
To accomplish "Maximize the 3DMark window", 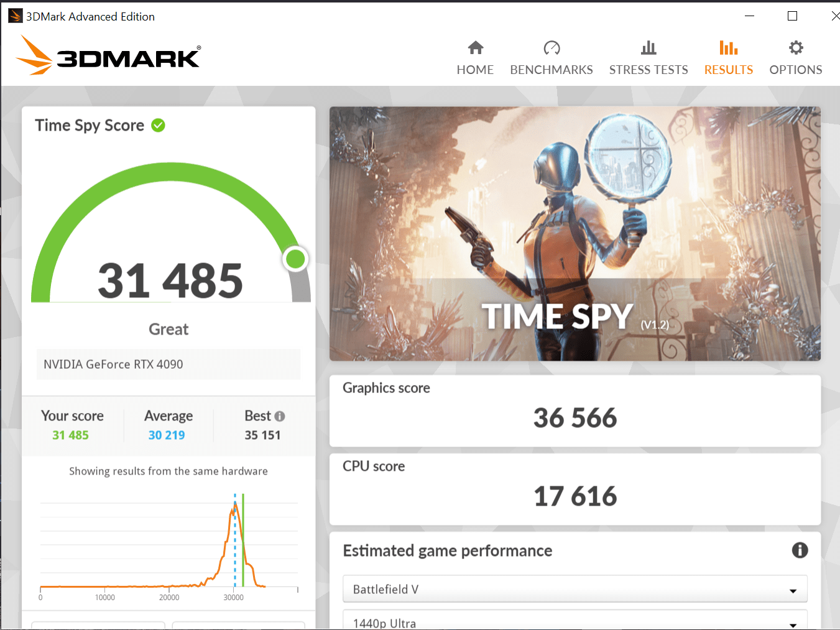I will click(x=792, y=16).
